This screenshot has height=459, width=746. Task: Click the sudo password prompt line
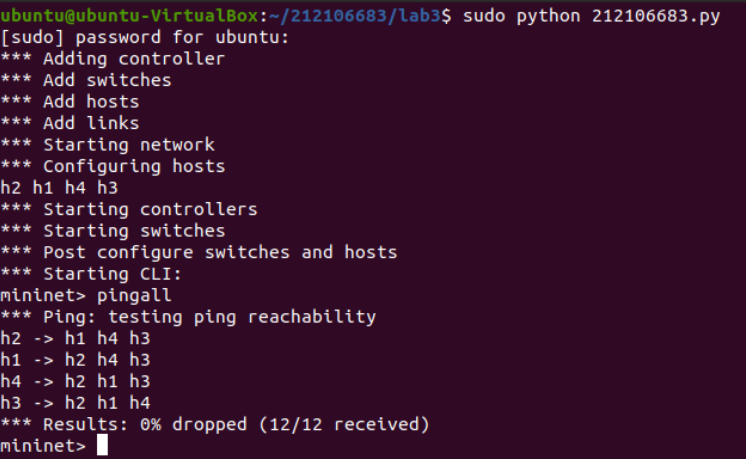point(145,37)
